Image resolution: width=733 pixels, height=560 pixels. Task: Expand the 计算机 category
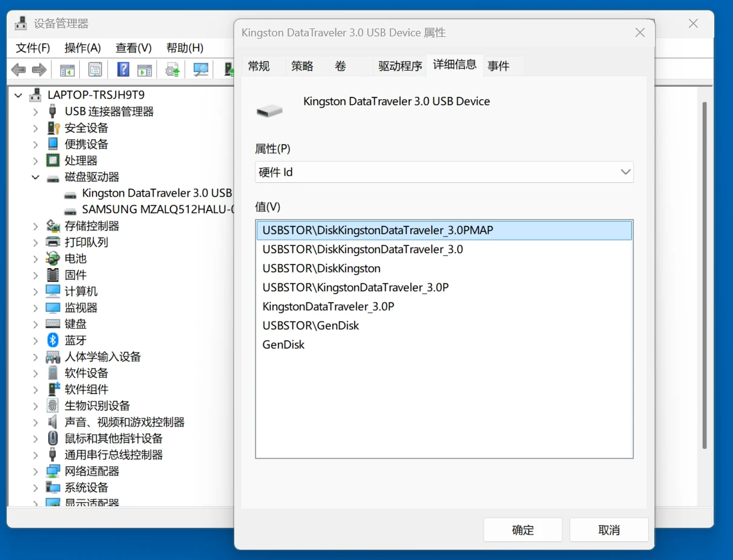(x=36, y=291)
